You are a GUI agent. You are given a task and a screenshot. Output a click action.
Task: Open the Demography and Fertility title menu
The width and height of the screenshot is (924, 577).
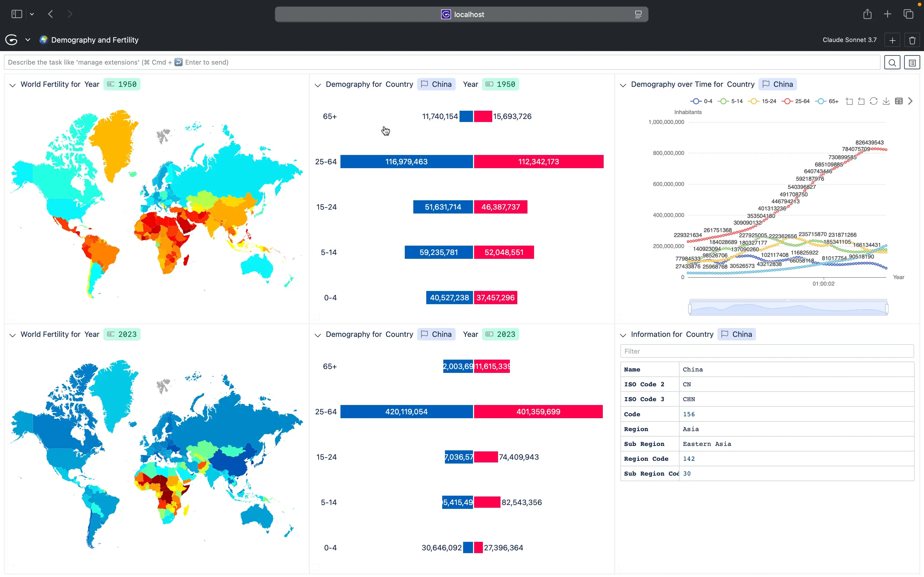click(94, 40)
